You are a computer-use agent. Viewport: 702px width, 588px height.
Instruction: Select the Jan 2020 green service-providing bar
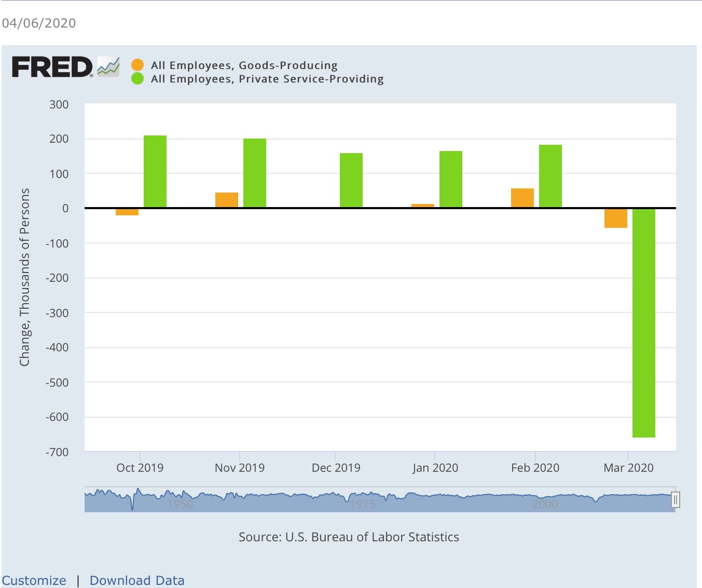[451, 179]
